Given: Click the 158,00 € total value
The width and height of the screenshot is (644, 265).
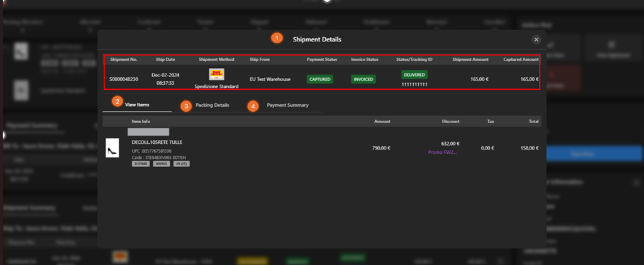Looking at the screenshot, I should click(x=530, y=148).
